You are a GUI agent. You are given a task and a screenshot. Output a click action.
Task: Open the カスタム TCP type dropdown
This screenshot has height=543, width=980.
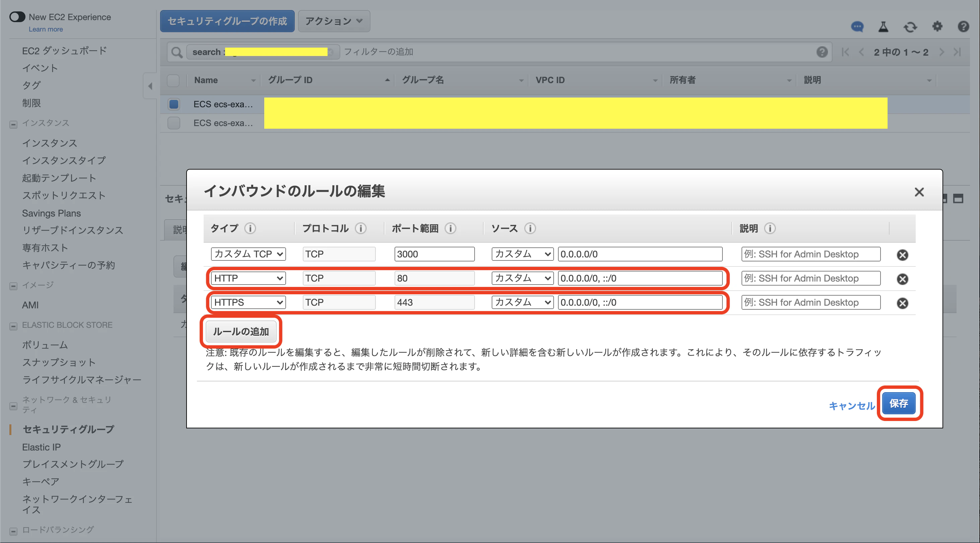pos(248,254)
